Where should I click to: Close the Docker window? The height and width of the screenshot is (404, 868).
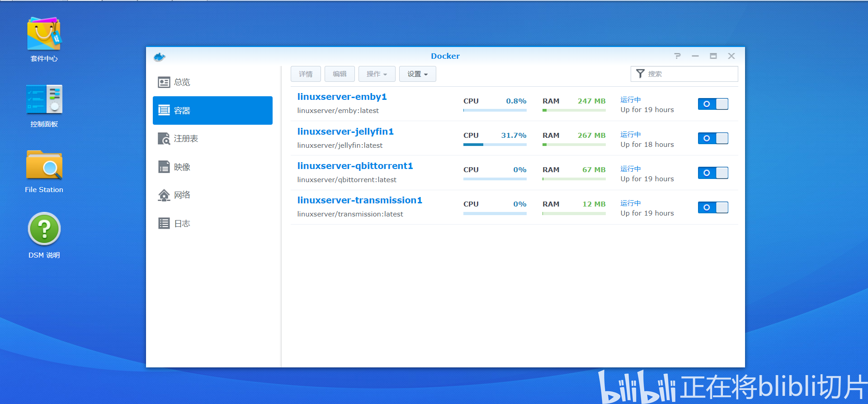[x=731, y=56]
